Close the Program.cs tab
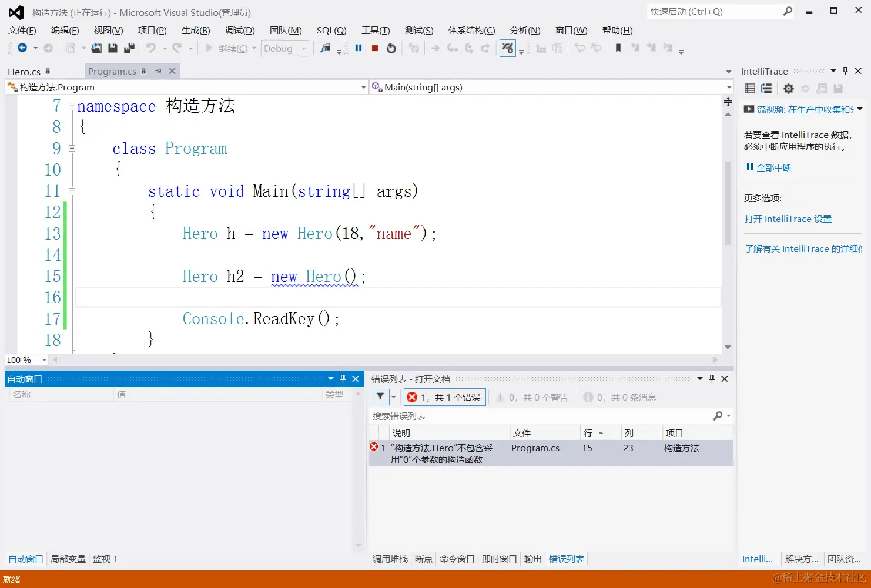Viewport: 871px width, 588px height. [172, 71]
